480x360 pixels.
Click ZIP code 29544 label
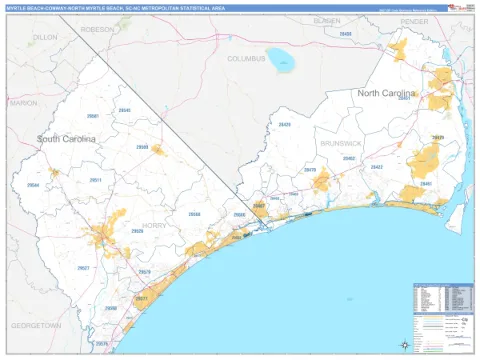tap(33, 185)
